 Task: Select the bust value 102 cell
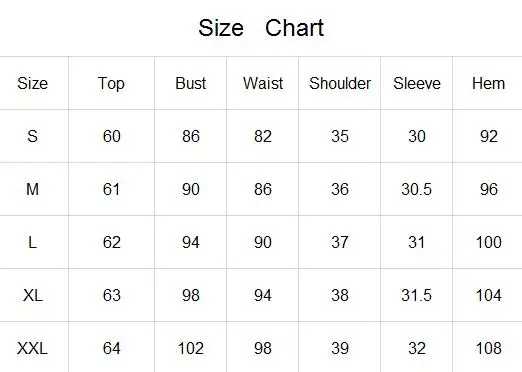click(191, 348)
